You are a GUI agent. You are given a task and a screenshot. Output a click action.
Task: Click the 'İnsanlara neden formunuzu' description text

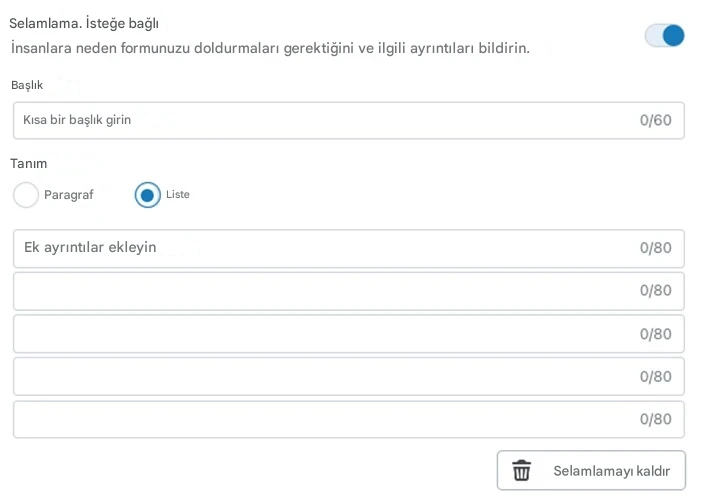270,48
